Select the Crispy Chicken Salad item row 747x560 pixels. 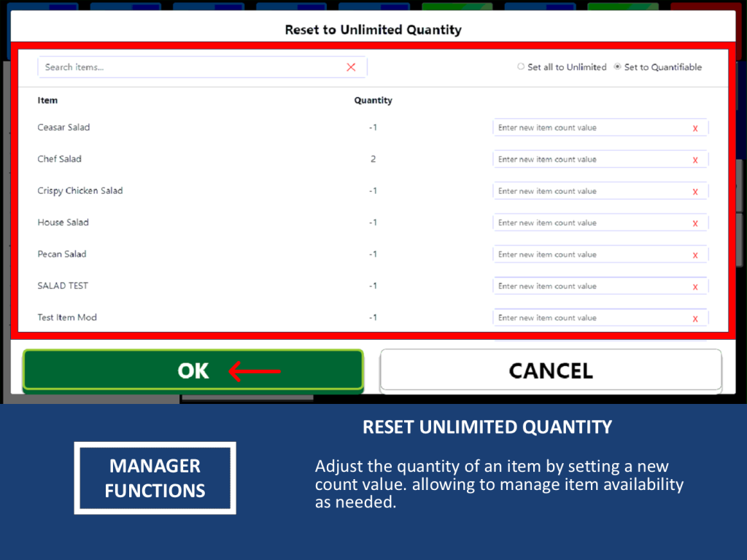click(x=80, y=191)
